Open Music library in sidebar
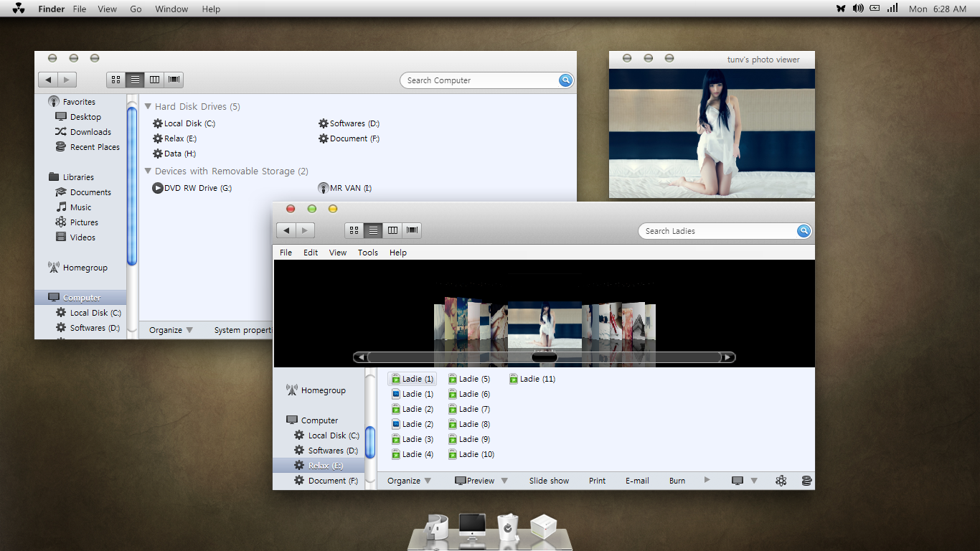 pyautogui.click(x=73, y=207)
